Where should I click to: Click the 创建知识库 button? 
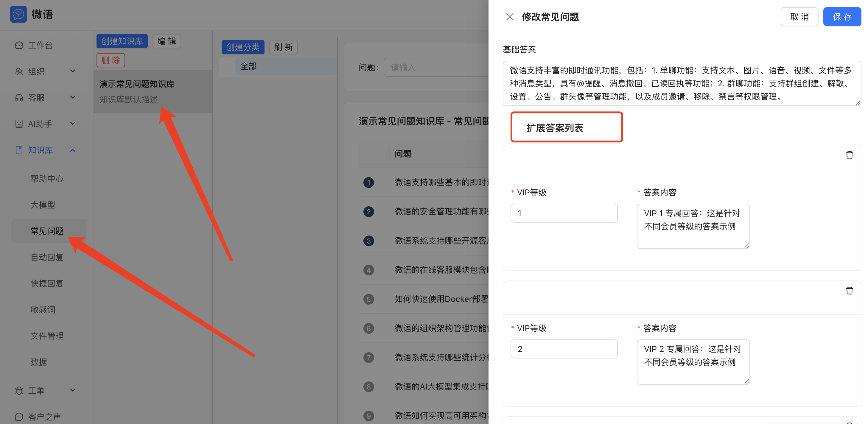pyautogui.click(x=122, y=41)
